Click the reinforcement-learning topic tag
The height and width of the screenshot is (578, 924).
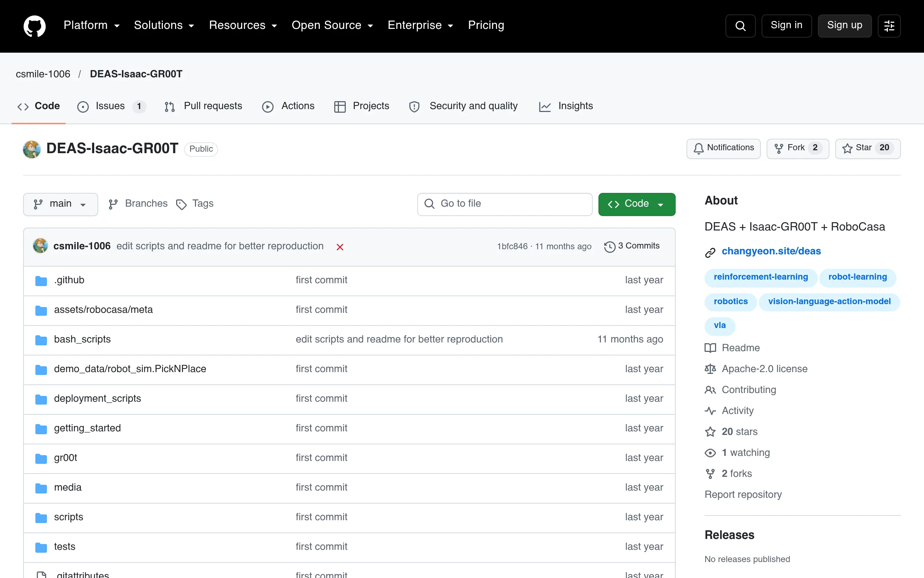point(760,277)
